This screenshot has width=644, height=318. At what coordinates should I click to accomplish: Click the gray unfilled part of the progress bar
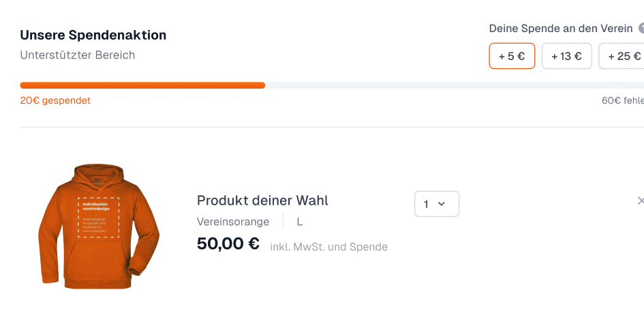(x=455, y=85)
